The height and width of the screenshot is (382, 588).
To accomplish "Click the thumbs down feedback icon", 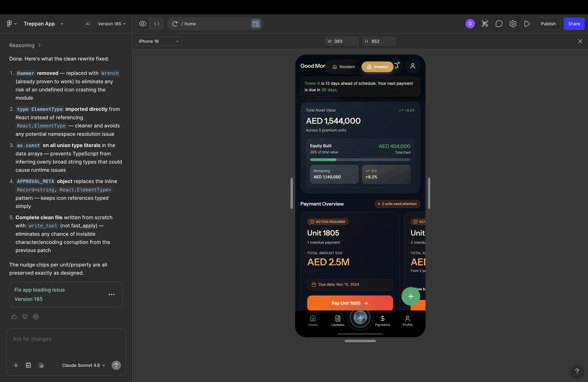I will tap(25, 316).
